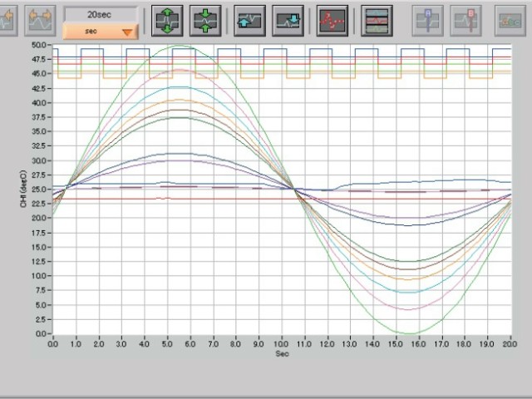Select the red waveform trace icon
The image size is (532, 399).
pos(332,20)
